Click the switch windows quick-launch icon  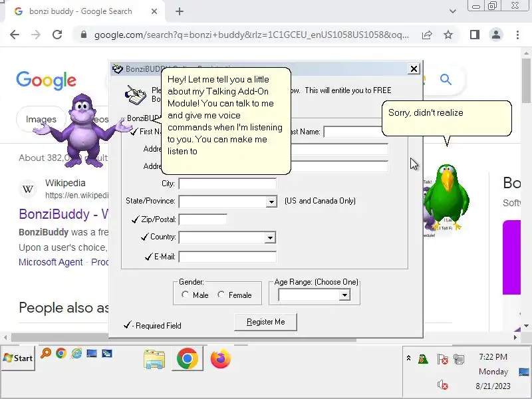pos(107,354)
